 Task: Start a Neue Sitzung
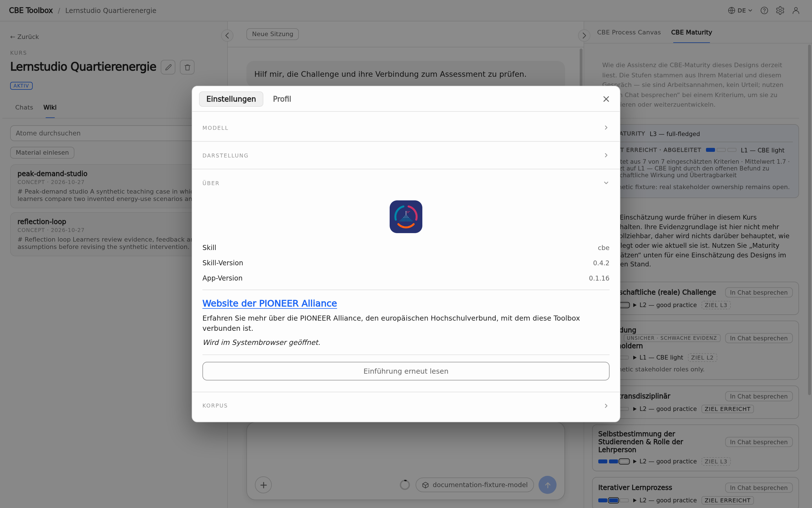coord(272,34)
